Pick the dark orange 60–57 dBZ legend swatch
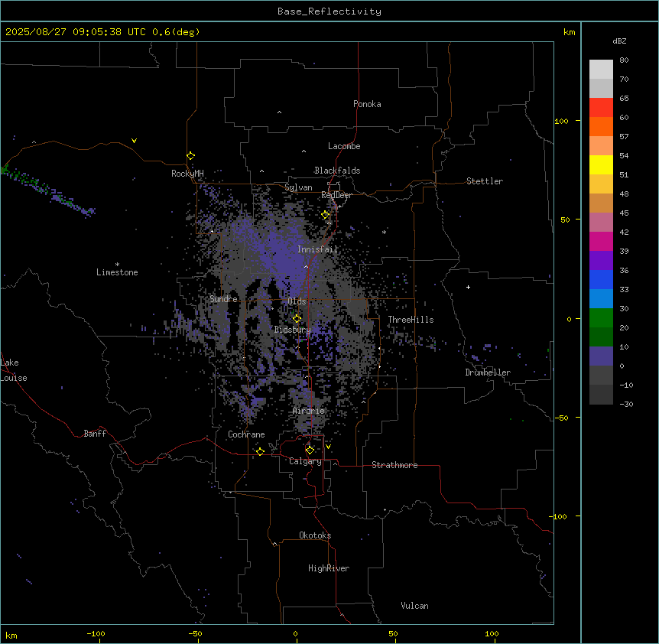The width and height of the screenshot is (659, 644). [601, 126]
